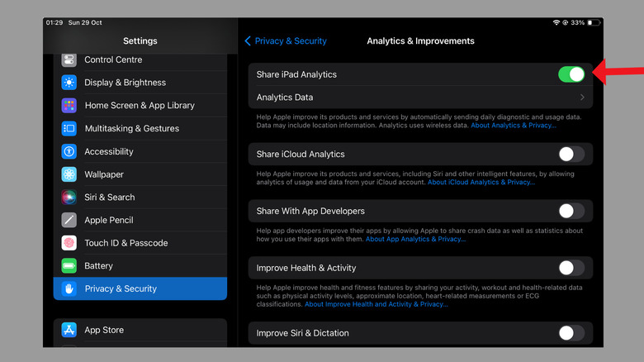
Task: Tap the green Battery icon
Action: [x=69, y=266]
